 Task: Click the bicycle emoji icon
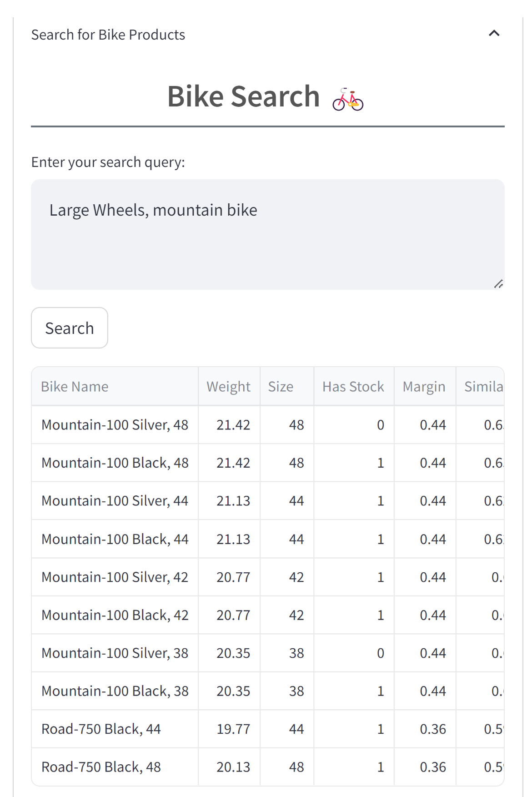click(348, 99)
